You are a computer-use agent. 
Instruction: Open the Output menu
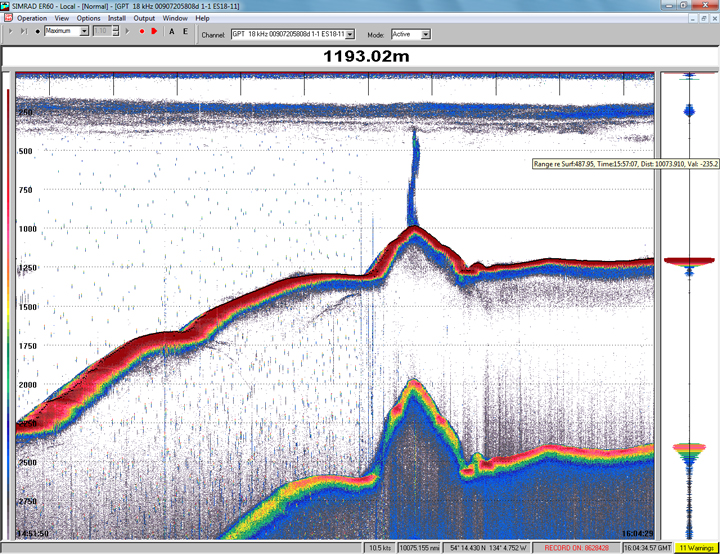145,18
